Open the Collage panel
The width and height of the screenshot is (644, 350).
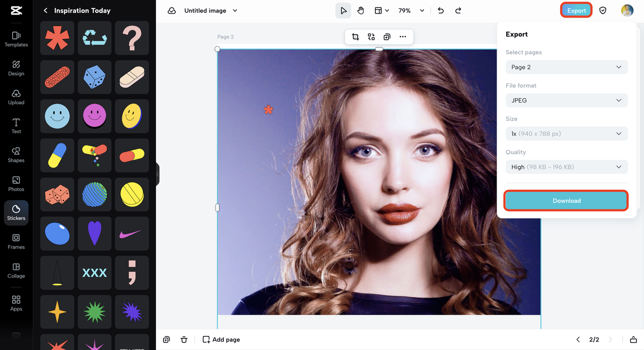[16, 270]
